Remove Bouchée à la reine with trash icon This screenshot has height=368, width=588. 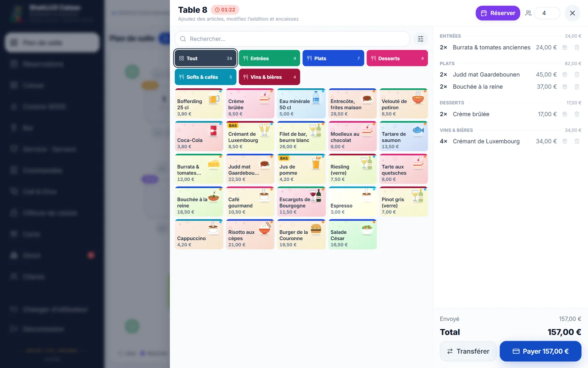click(x=577, y=87)
